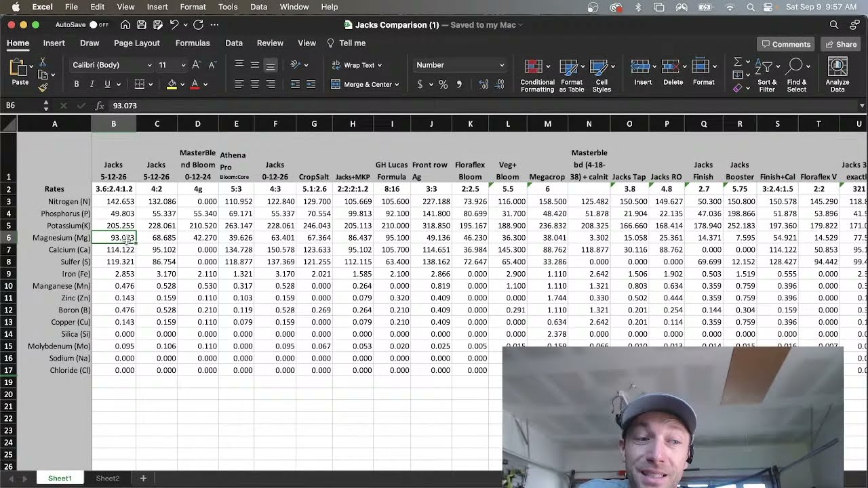Open the font size dropdown
The height and width of the screenshot is (488, 868).
click(182, 65)
